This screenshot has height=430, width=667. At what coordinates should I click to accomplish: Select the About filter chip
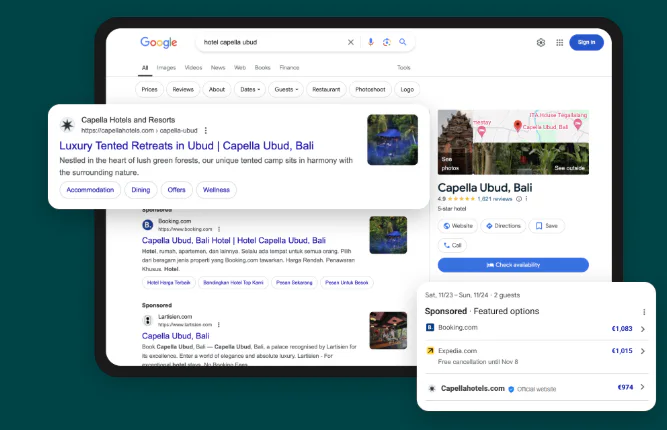click(217, 89)
